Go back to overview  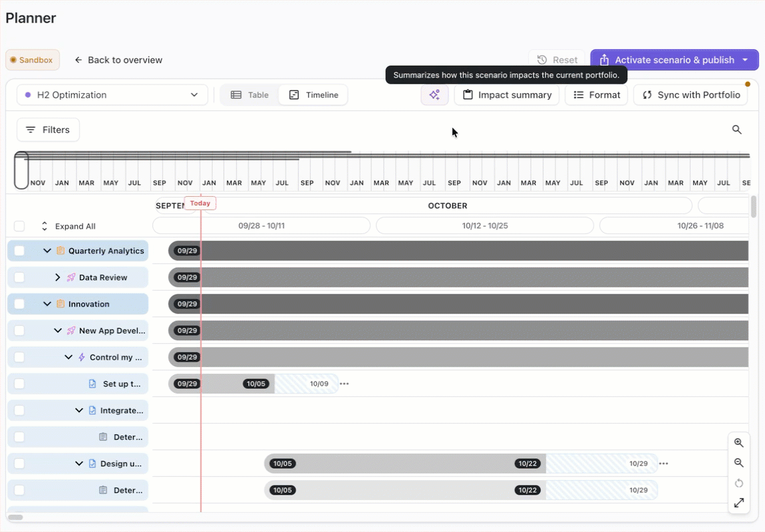(118, 60)
